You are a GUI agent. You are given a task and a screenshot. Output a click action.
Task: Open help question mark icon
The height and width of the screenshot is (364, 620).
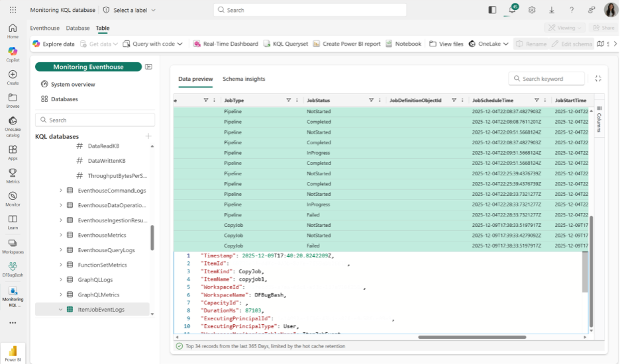pyautogui.click(x=572, y=10)
